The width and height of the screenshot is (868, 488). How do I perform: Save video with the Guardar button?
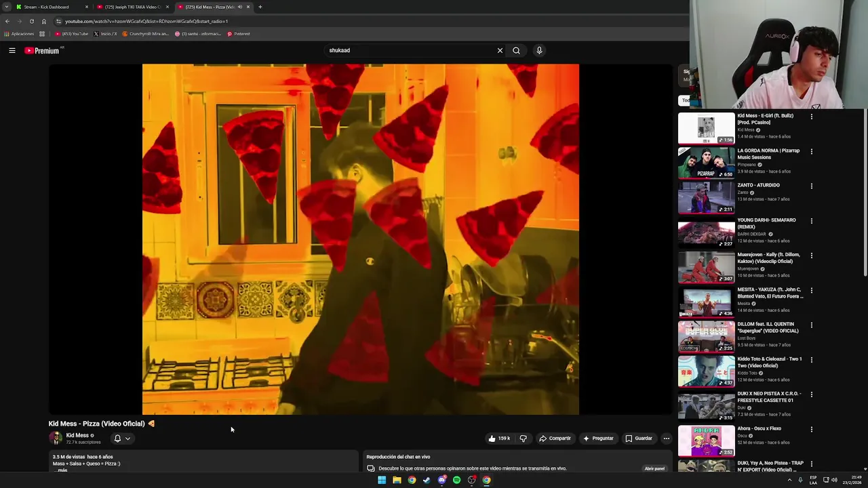point(639,439)
